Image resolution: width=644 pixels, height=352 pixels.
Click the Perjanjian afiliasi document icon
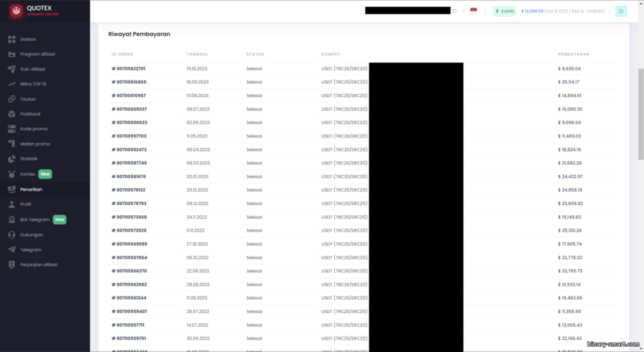click(11, 265)
